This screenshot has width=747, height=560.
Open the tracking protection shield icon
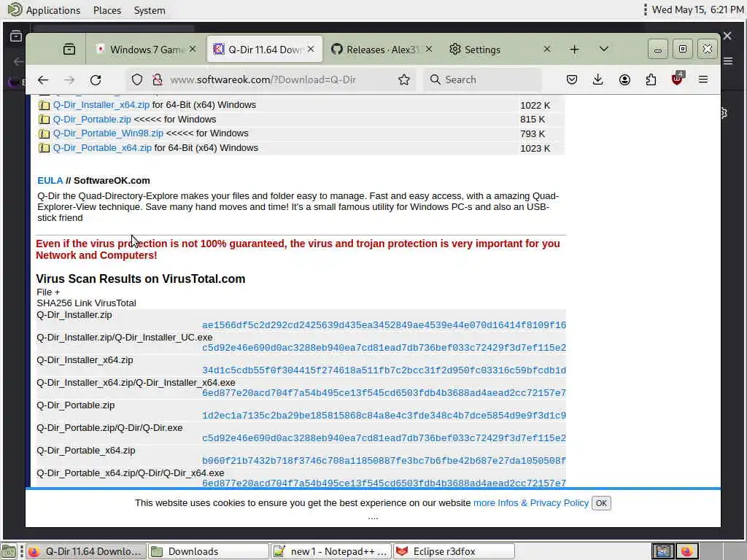click(x=137, y=80)
